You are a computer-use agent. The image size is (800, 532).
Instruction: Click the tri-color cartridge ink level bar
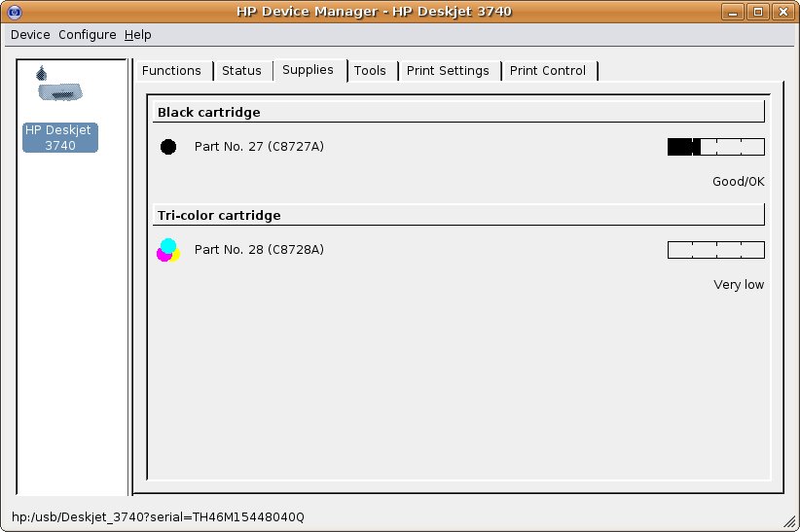click(x=715, y=250)
